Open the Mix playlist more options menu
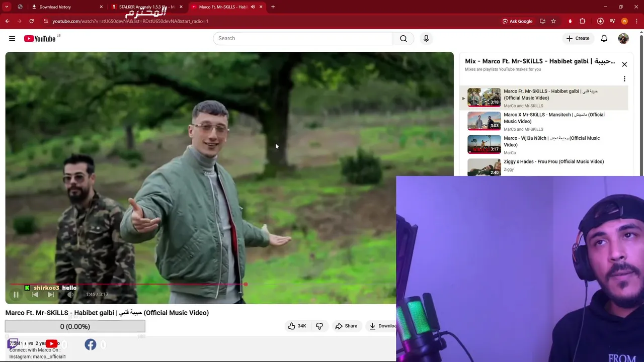Image resolution: width=644 pixels, height=362 pixels. 624,79
